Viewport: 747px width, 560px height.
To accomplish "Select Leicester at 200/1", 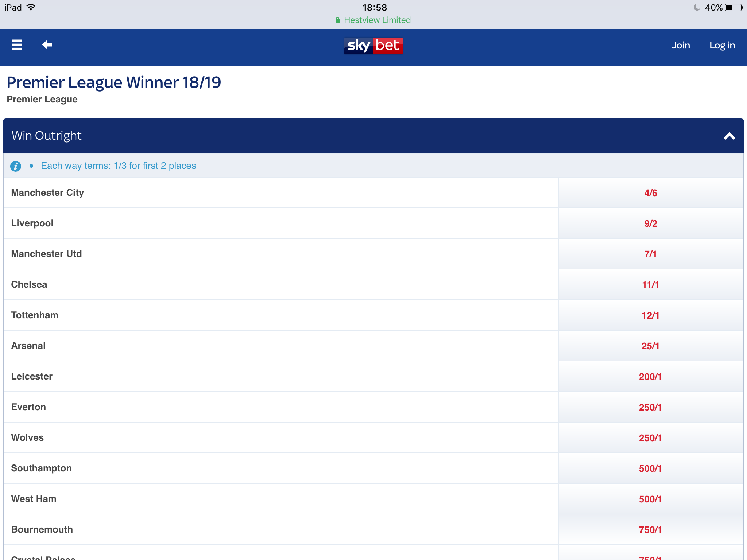I will click(651, 377).
